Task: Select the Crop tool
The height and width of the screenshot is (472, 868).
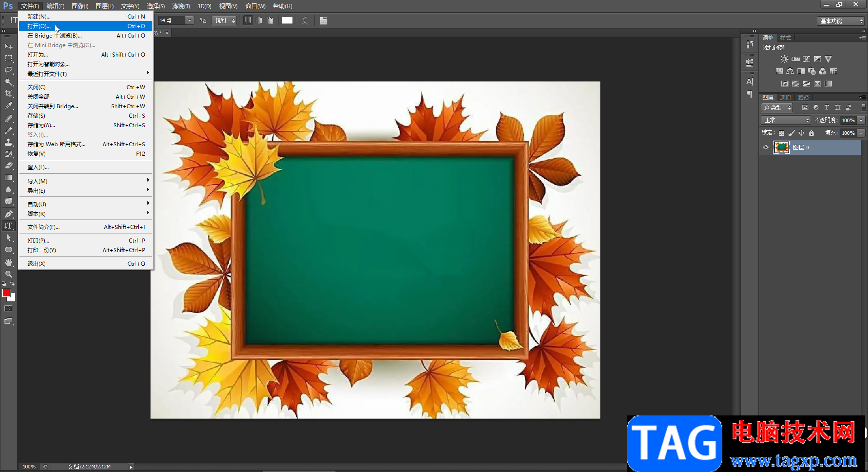Action: [9, 94]
